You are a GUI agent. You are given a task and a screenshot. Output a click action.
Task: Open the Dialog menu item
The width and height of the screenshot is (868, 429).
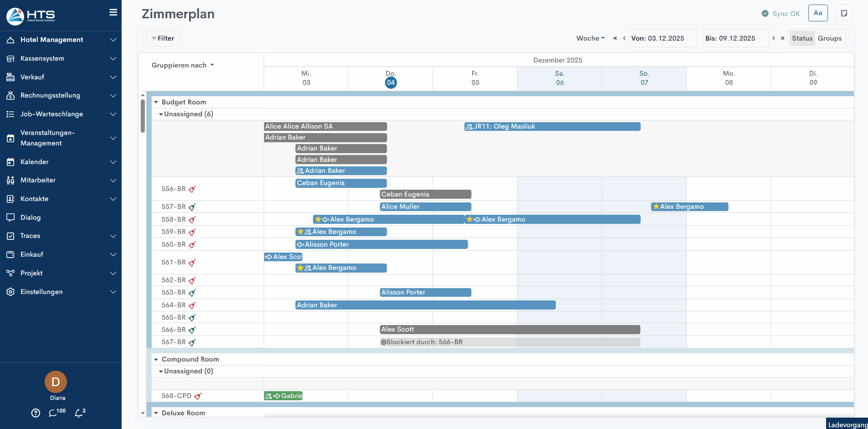[x=31, y=217]
